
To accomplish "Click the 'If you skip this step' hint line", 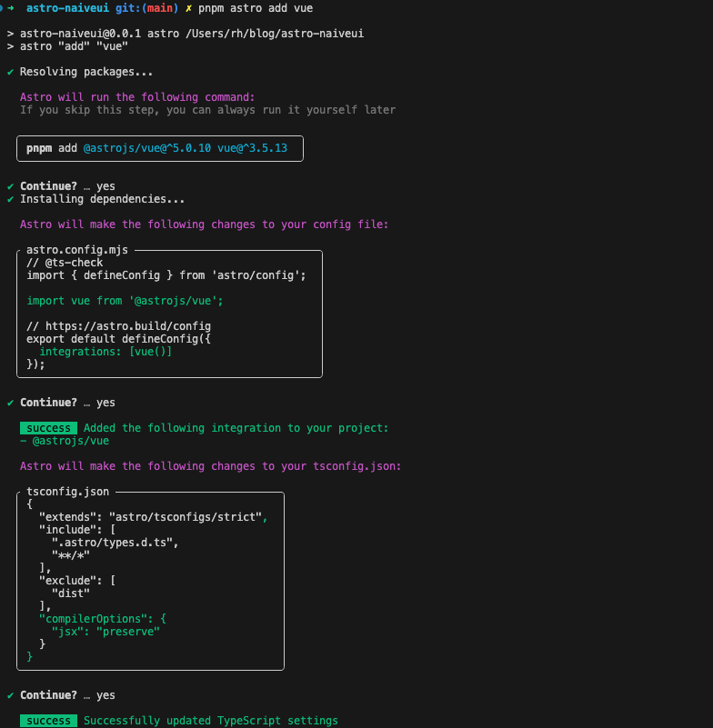I will [207, 110].
